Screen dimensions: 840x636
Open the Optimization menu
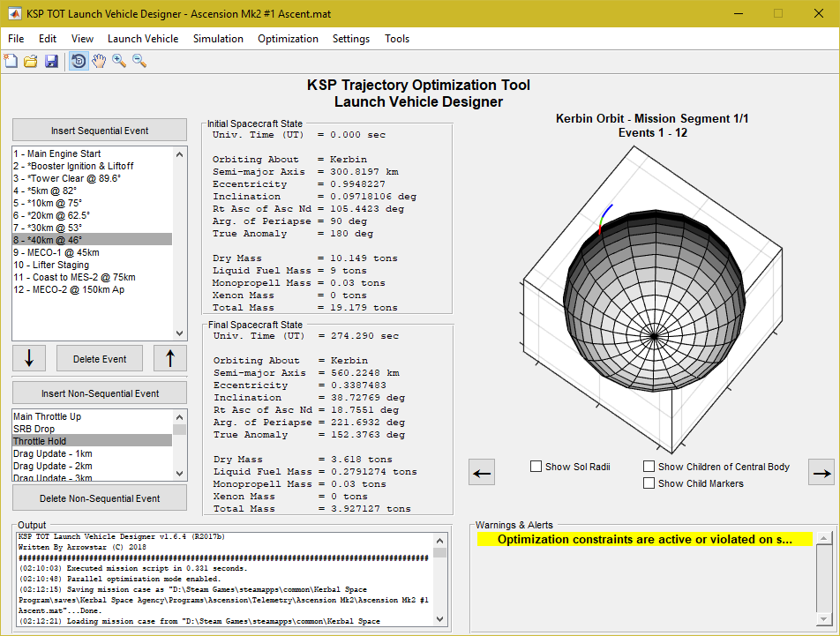[288, 39]
